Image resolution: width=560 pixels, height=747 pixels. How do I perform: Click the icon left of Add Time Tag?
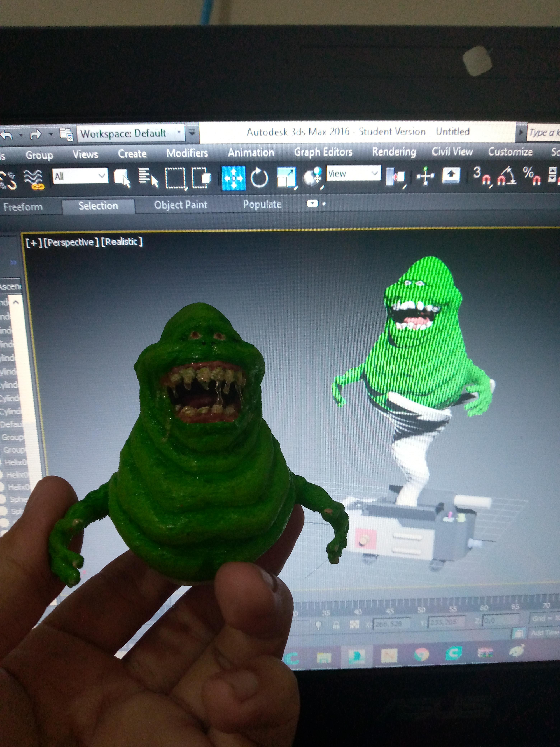coord(519,633)
